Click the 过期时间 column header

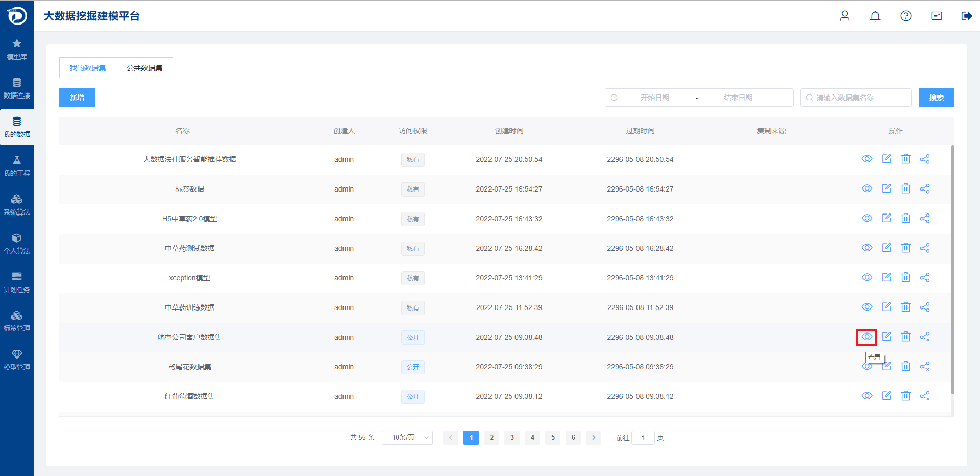coord(640,131)
